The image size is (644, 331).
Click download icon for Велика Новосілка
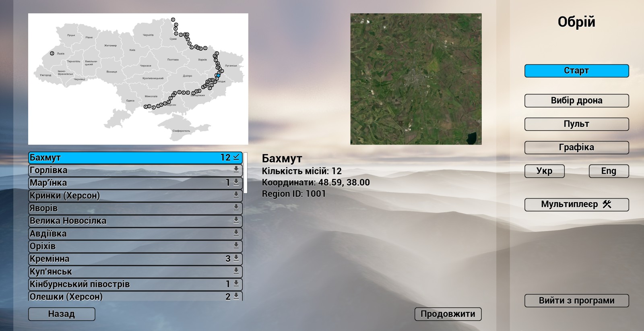point(236,221)
